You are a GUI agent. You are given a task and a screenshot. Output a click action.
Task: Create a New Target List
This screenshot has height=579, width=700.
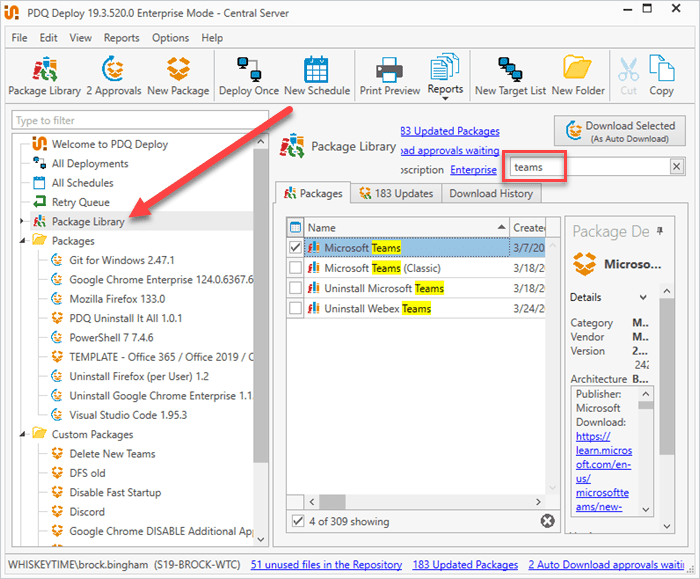[510, 76]
